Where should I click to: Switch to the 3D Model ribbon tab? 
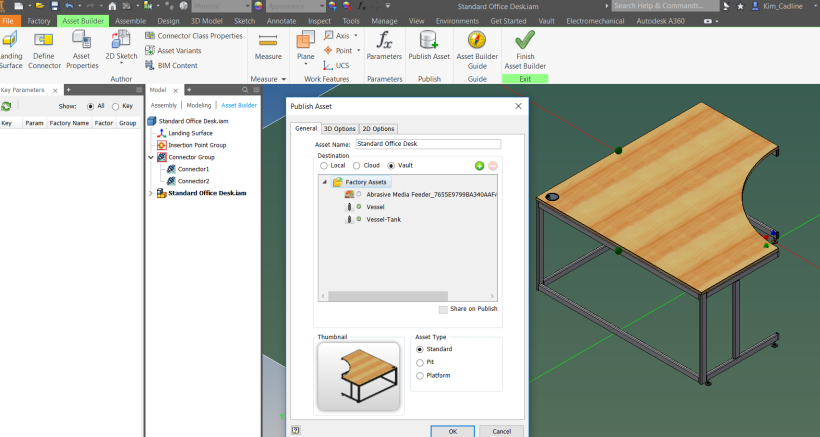tap(207, 21)
